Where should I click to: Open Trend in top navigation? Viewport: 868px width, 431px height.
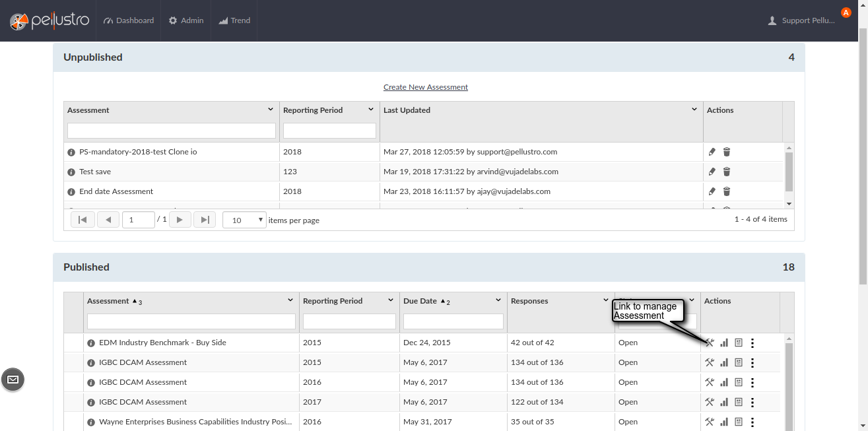click(x=234, y=20)
